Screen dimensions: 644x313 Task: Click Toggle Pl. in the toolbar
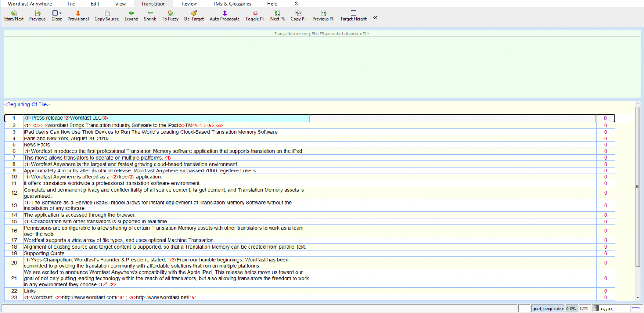(x=255, y=13)
